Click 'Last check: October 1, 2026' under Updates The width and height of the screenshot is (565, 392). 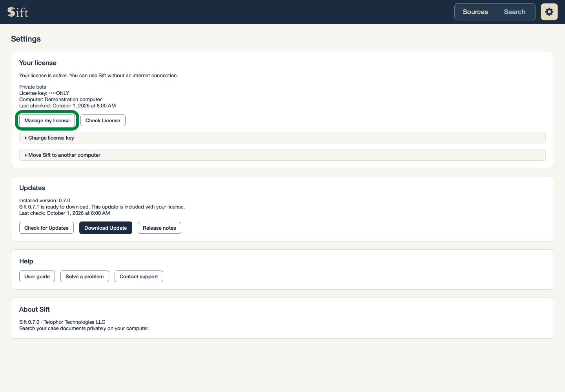(64, 213)
